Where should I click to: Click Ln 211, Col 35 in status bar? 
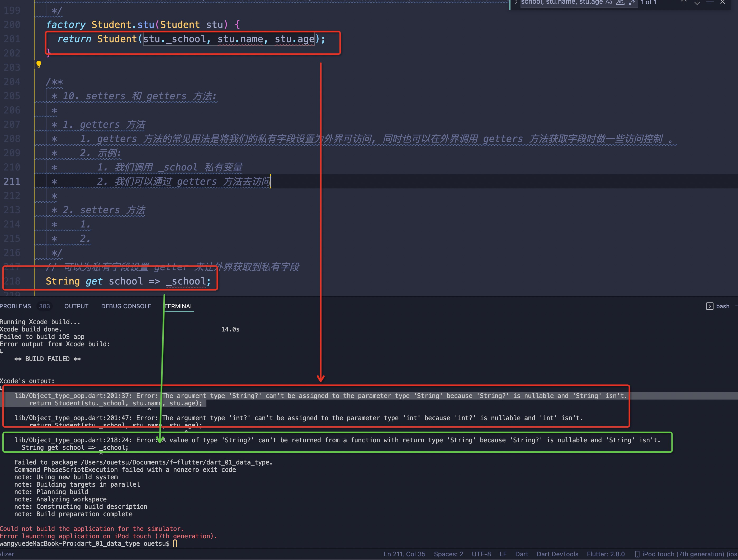click(x=404, y=554)
